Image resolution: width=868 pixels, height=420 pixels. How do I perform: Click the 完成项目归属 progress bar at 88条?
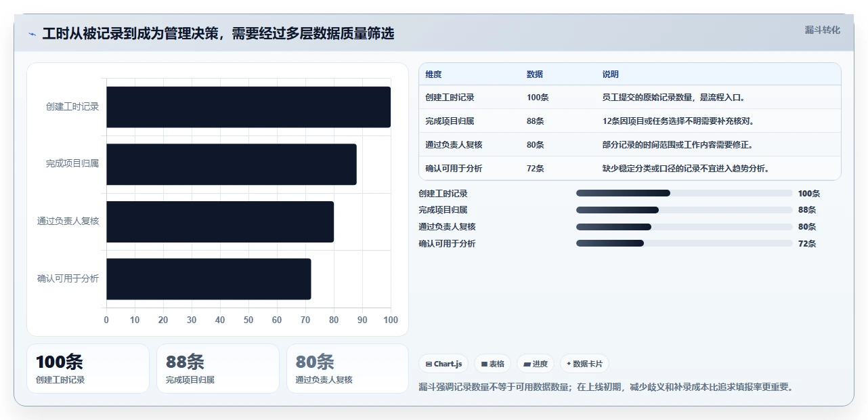[684, 210]
